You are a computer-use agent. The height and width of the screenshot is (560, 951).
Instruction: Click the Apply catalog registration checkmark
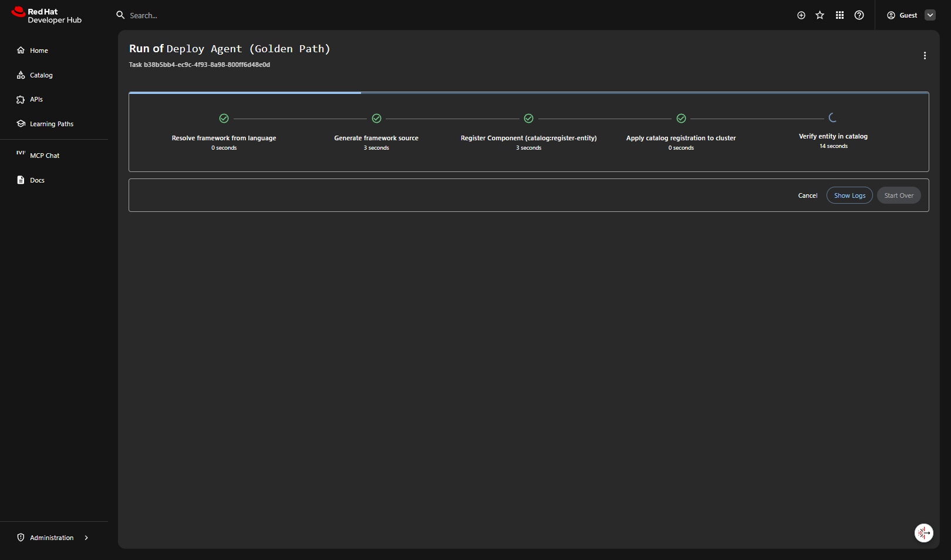(682, 119)
